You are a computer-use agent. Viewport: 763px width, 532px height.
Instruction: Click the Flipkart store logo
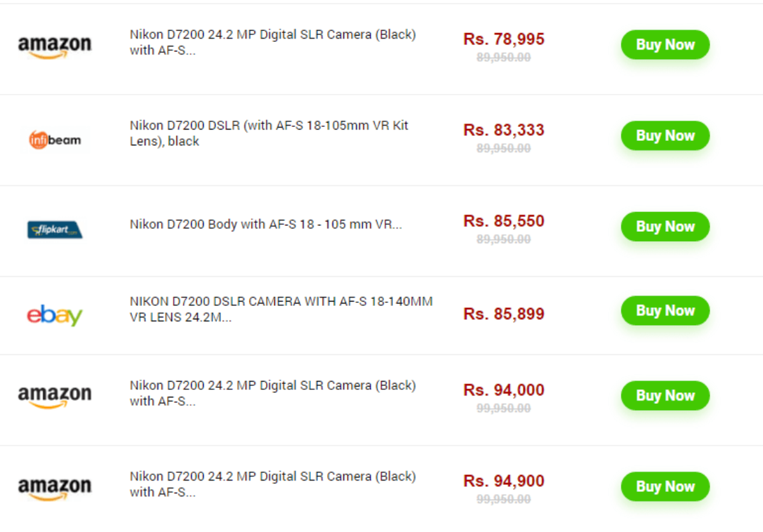click(55, 229)
